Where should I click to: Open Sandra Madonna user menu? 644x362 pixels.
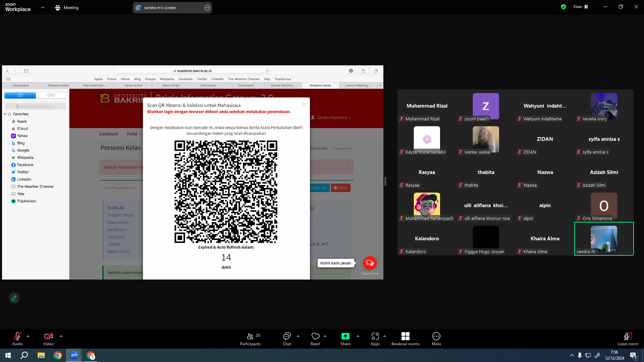(x=331, y=118)
